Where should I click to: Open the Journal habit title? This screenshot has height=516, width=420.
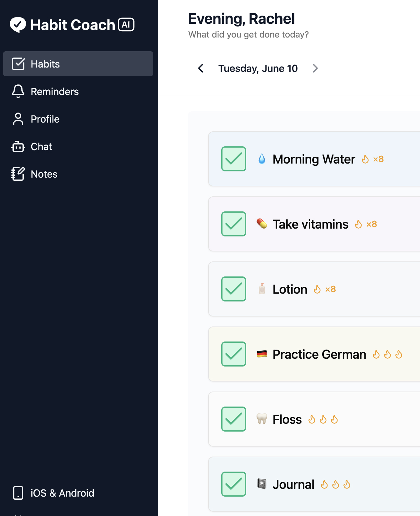tap(293, 484)
